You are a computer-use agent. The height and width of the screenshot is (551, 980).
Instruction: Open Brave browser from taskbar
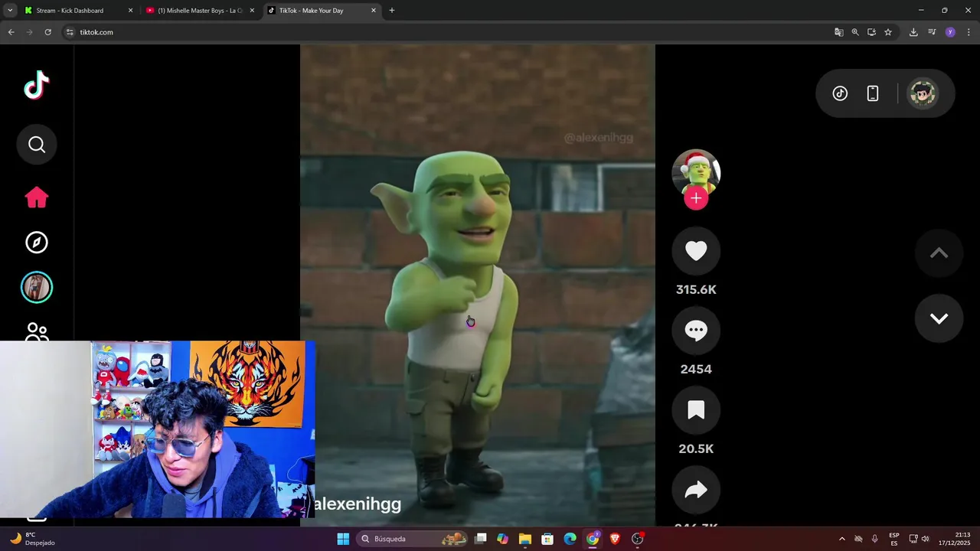point(615,539)
